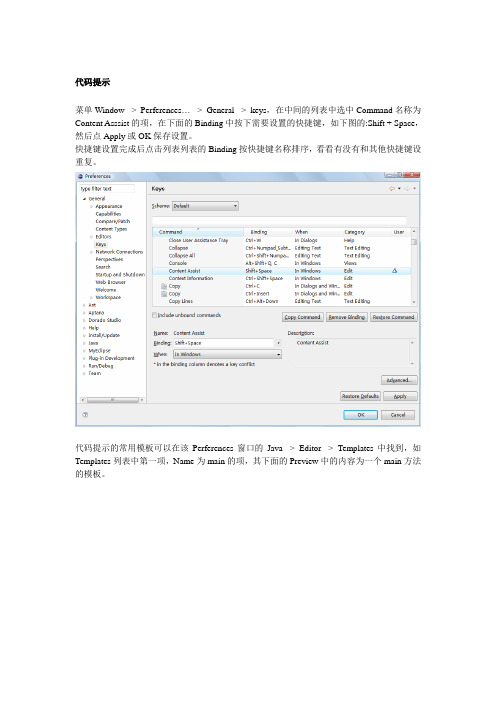The image size is (496, 702).
Task: Expand the Java tree node
Action: point(85,343)
